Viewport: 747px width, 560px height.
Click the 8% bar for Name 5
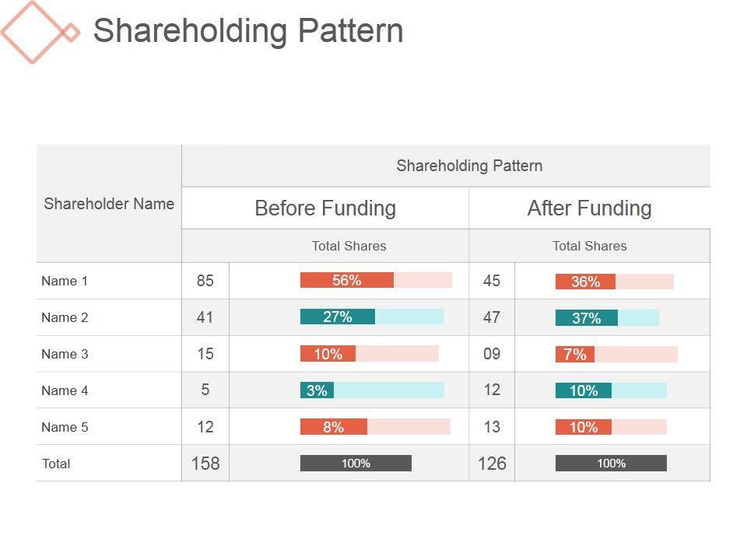tap(334, 427)
